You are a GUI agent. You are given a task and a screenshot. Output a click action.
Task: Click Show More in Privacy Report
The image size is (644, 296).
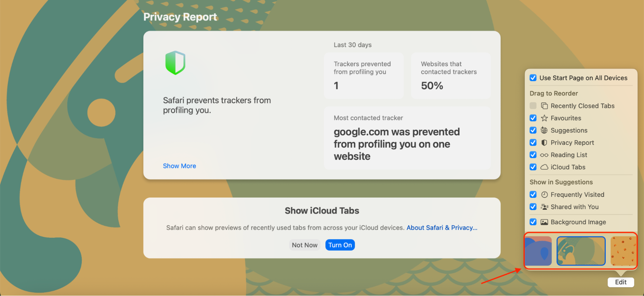179,166
